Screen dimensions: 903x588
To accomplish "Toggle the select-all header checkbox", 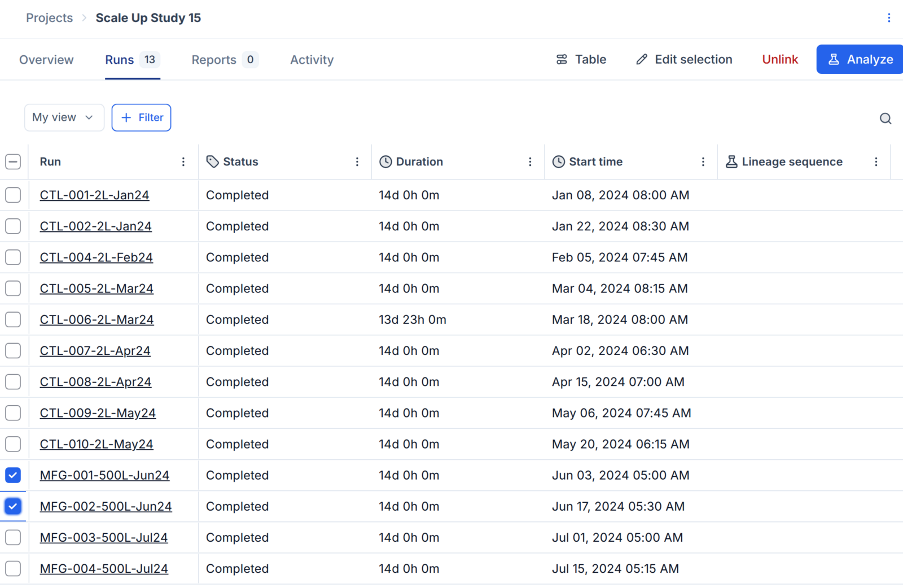I will (13, 162).
